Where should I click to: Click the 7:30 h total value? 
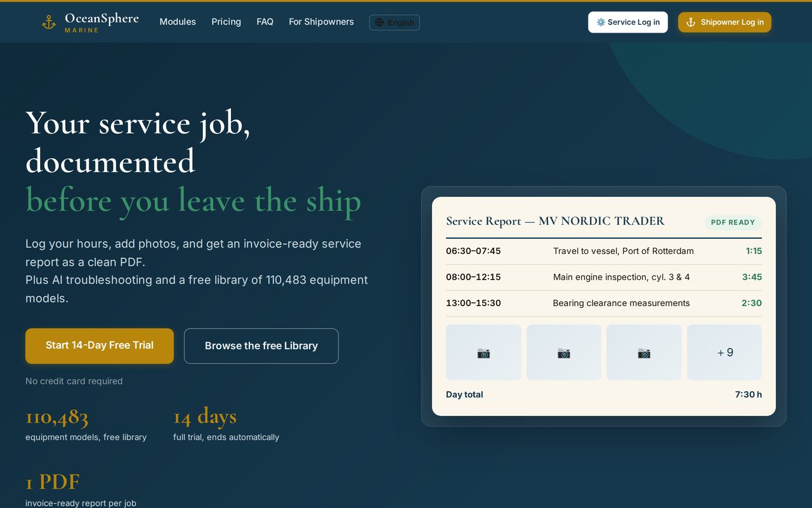749,394
